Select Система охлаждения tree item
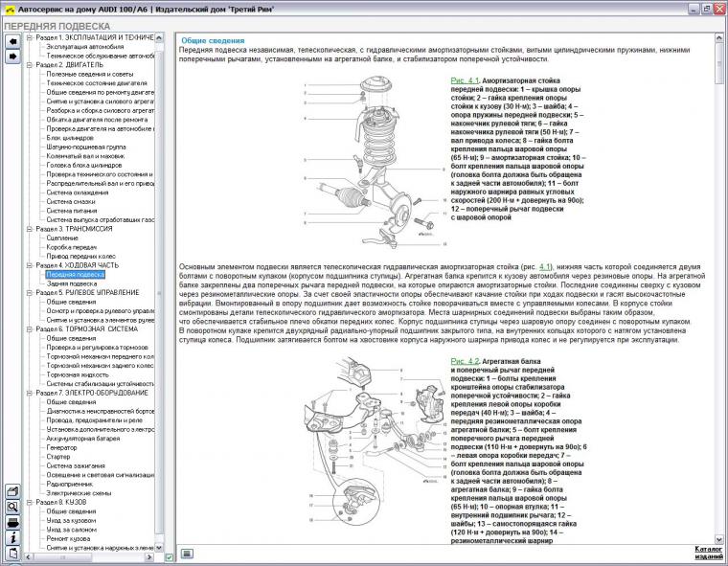The image size is (728, 566). pyautogui.click(x=77, y=192)
